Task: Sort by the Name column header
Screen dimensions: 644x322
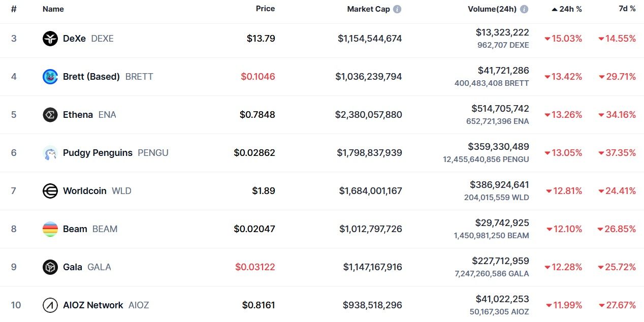Action: (52, 9)
